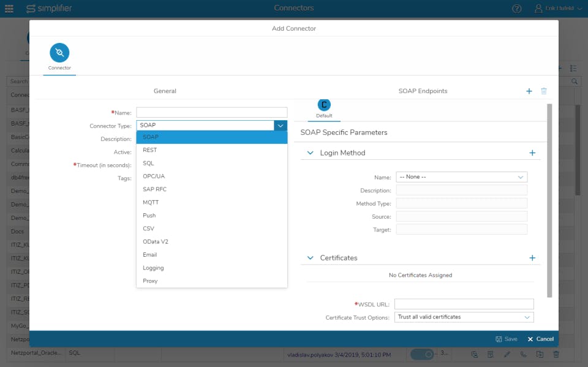Toggle the active switch in bottom row
588x367 pixels.
[422, 354]
